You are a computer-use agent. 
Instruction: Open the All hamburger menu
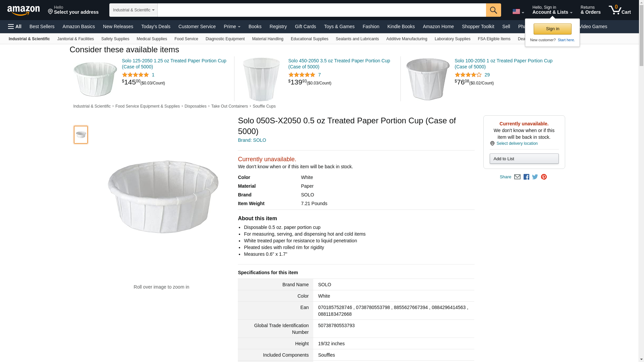click(15, 26)
